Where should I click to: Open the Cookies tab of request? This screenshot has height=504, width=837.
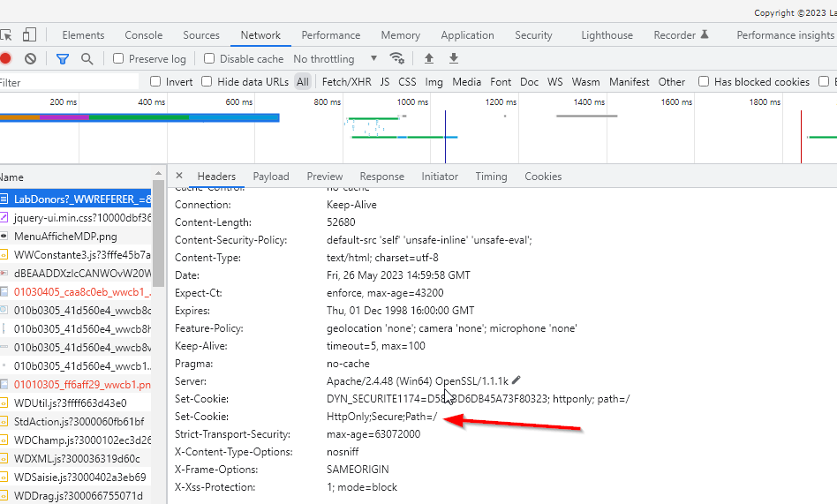[x=543, y=177]
